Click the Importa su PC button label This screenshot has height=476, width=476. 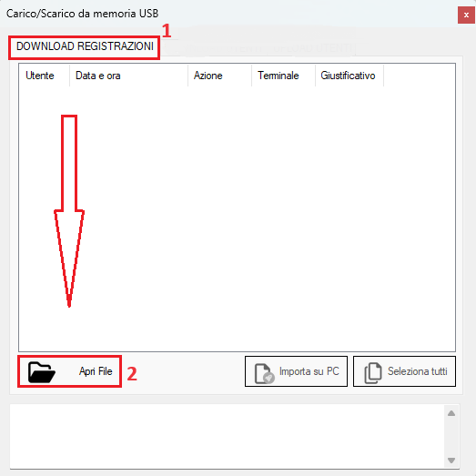coord(309,371)
